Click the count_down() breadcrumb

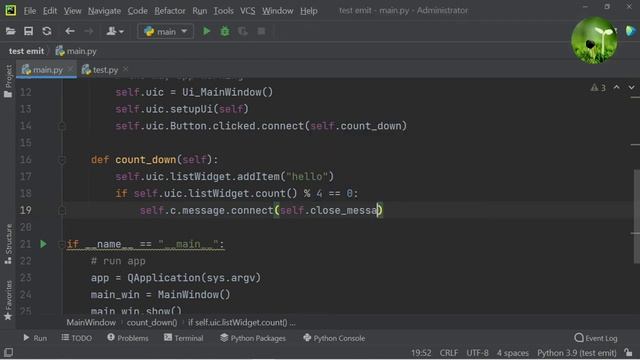pyautogui.click(x=152, y=322)
